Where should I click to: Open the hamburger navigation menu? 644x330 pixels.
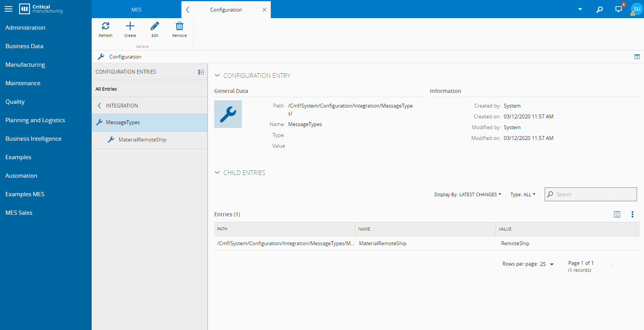(x=8, y=9)
